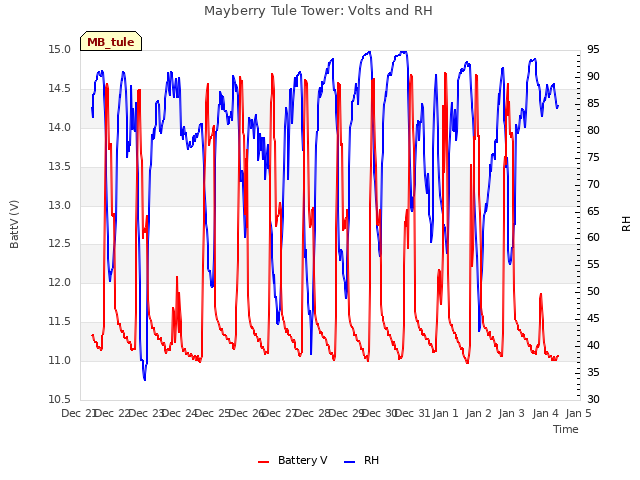This screenshot has width=640, height=480.
Task: Select the Battery V legend label
Action: [302, 460]
